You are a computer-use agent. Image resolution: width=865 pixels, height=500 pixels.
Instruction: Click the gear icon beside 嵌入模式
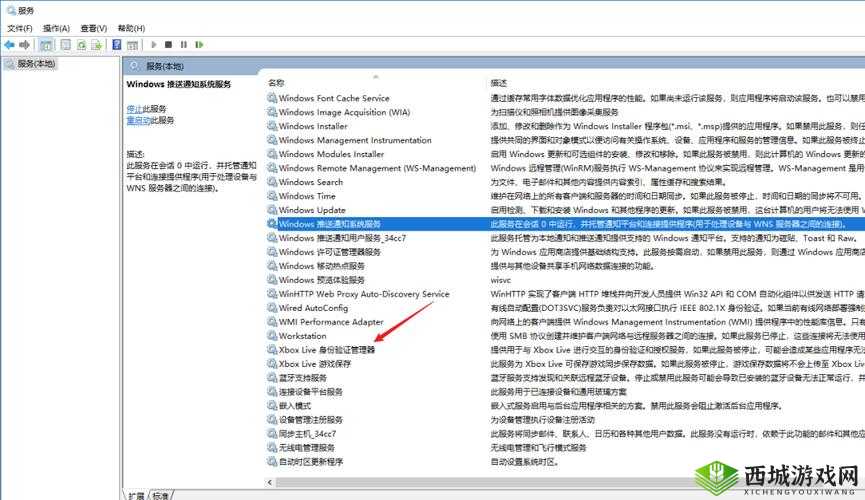272,406
